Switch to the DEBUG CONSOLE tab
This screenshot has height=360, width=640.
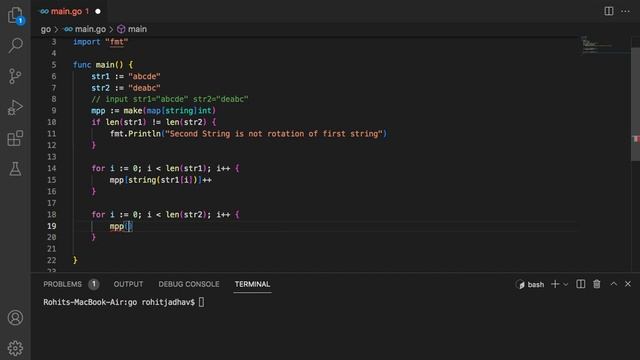coord(189,284)
